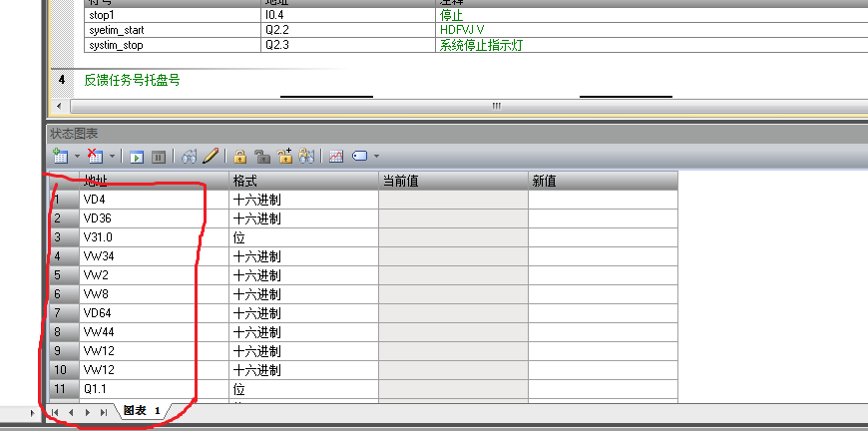Click the read-forced padlock with glasses icon
Screen dimensions: 868x431
tap(306, 156)
